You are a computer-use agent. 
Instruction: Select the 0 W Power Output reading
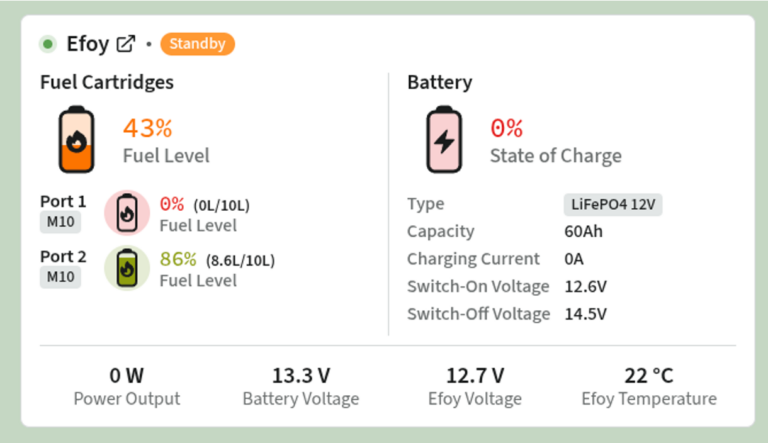click(126, 376)
